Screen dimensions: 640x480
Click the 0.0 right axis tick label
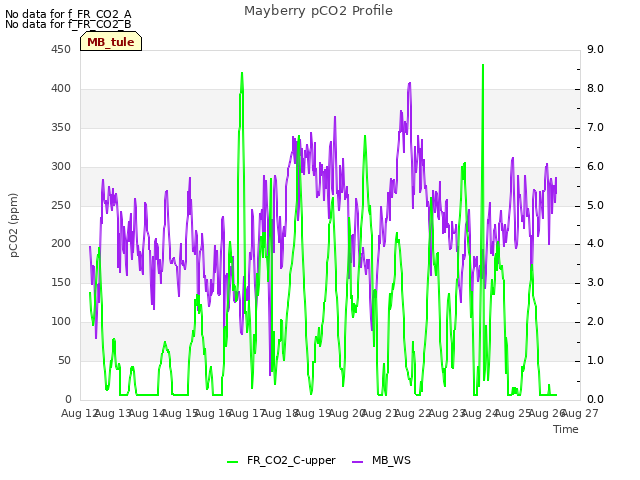[x=596, y=399]
